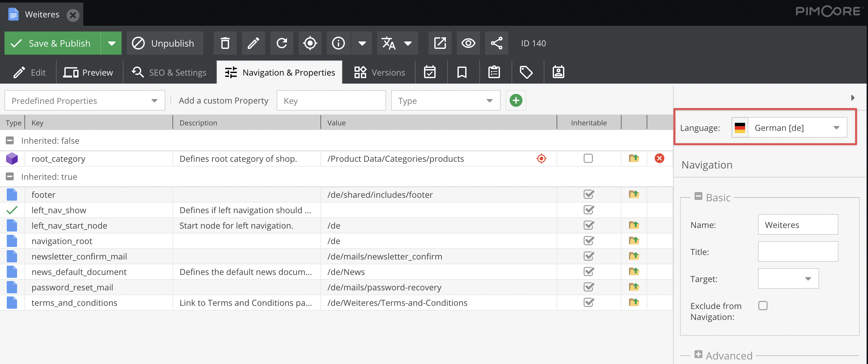Switch to SEO & Settings tab
868x364 pixels.
(170, 72)
